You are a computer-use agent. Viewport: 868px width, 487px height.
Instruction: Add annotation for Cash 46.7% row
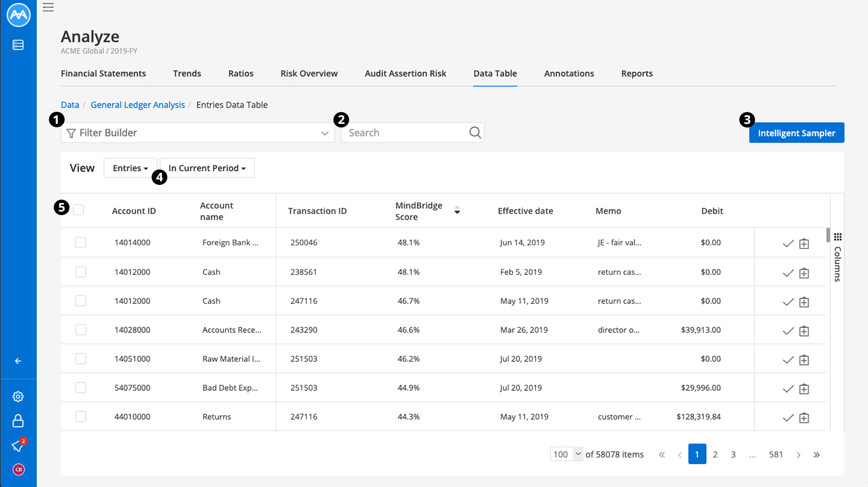pos(804,302)
